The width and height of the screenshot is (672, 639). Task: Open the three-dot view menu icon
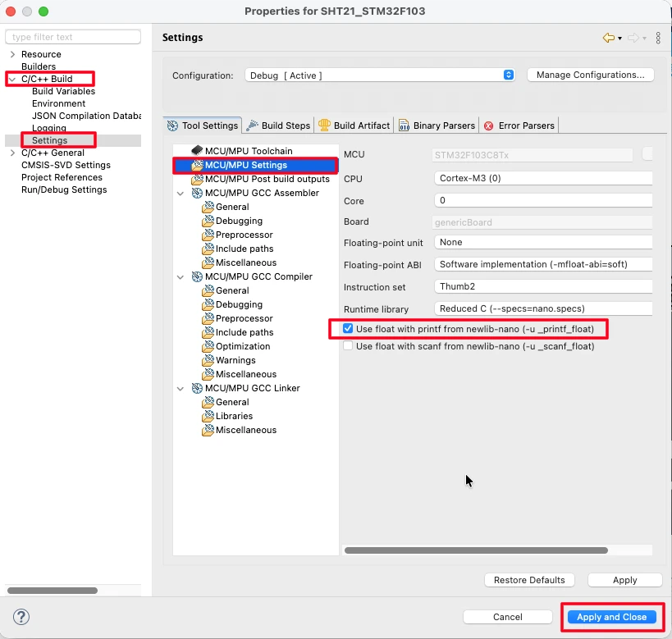pos(658,38)
